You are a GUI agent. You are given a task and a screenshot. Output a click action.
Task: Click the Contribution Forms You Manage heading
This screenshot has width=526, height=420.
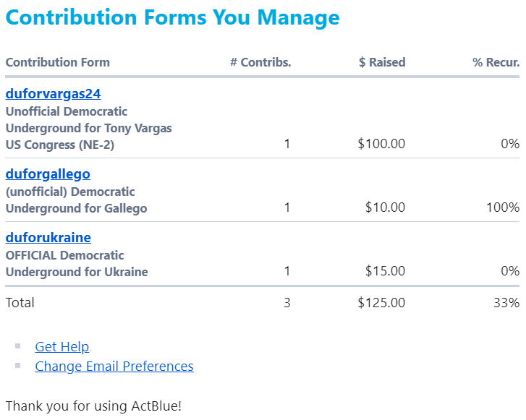pyautogui.click(x=172, y=17)
